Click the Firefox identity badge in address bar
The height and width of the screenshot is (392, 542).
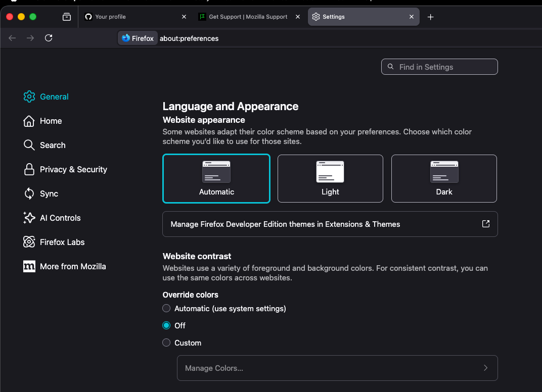click(x=138, y=38)
